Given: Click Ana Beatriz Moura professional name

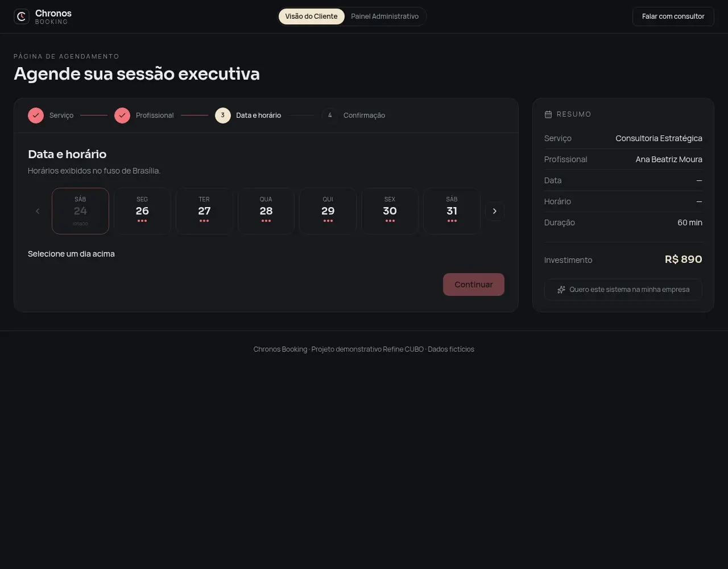Looking at the screenshot, I should click(669, 159).
